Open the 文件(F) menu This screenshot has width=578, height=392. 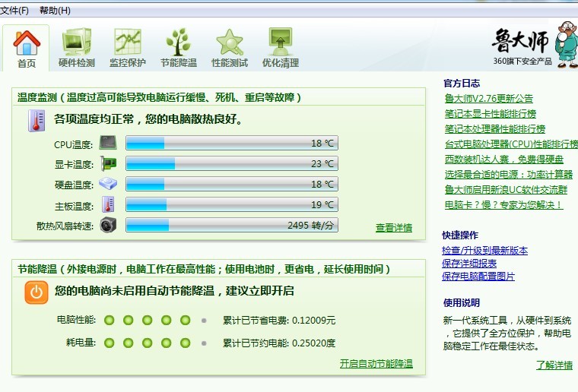pos(15,11)
